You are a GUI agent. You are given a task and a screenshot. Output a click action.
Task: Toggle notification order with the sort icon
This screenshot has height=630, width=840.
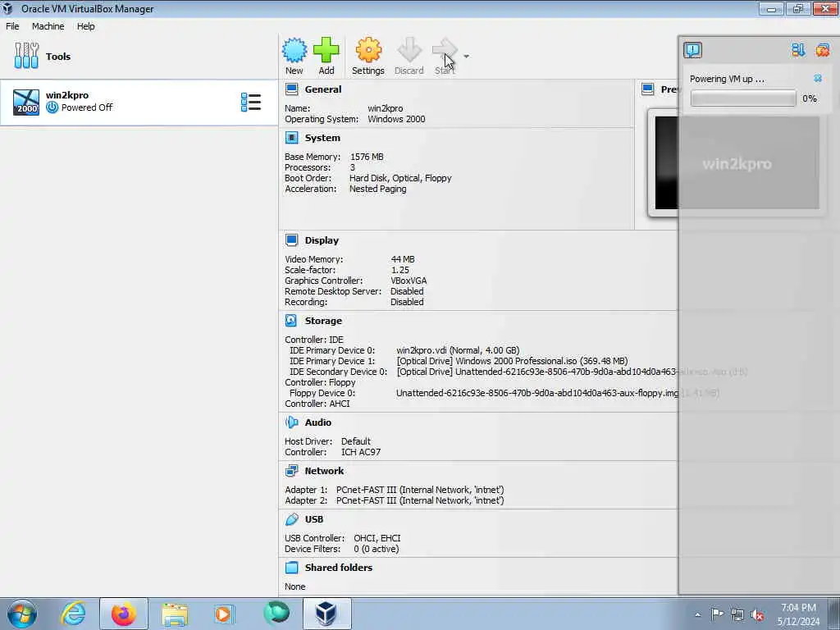pyautogui.click(x=798, y=50)
